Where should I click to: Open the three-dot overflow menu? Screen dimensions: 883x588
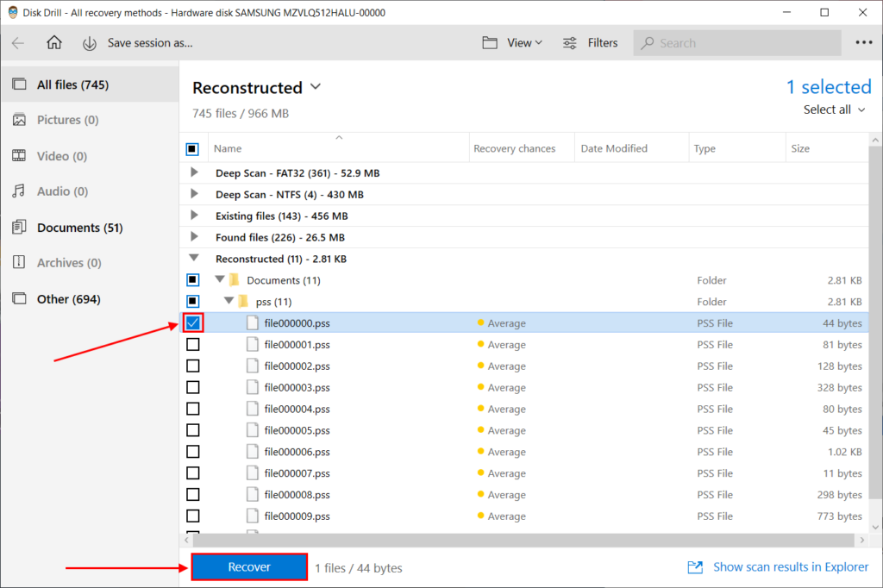tap(863, 42)
